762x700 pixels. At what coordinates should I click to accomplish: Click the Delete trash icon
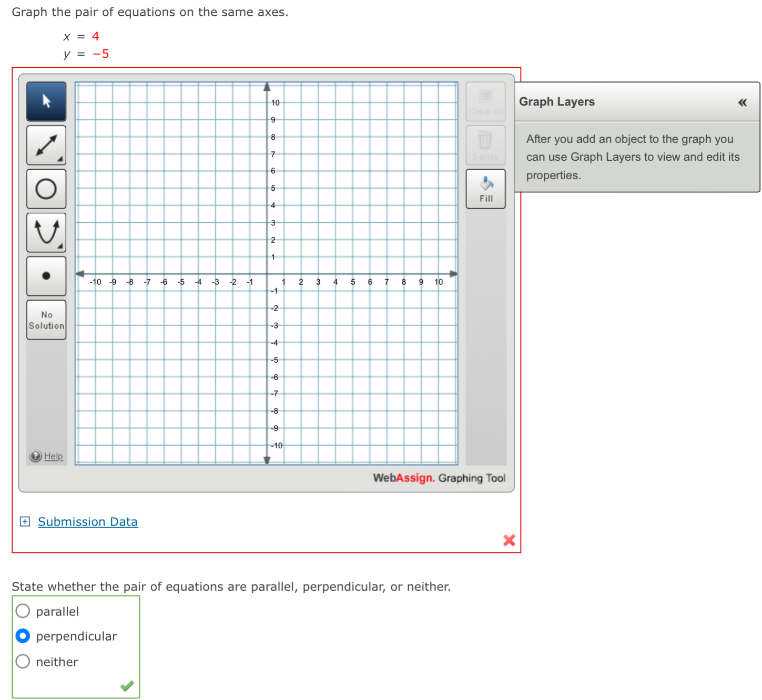[x=485, y=145]
